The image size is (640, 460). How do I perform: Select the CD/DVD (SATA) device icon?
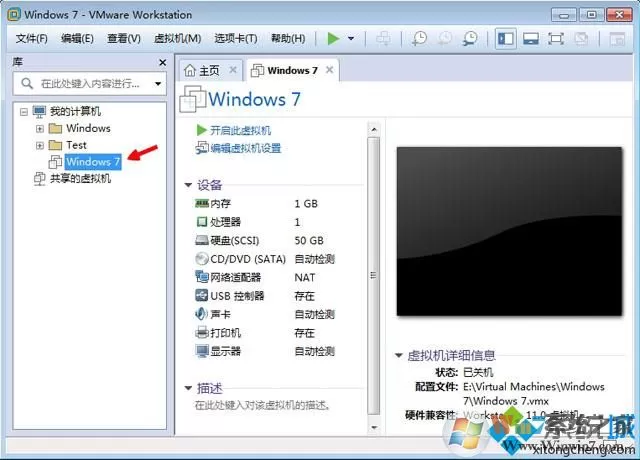202,258
